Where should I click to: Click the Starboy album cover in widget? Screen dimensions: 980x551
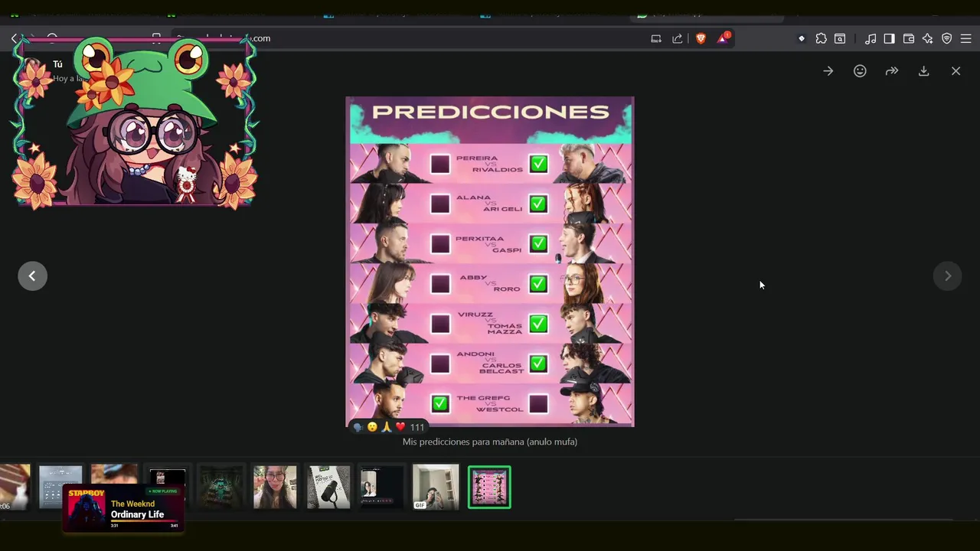(86, 508)
